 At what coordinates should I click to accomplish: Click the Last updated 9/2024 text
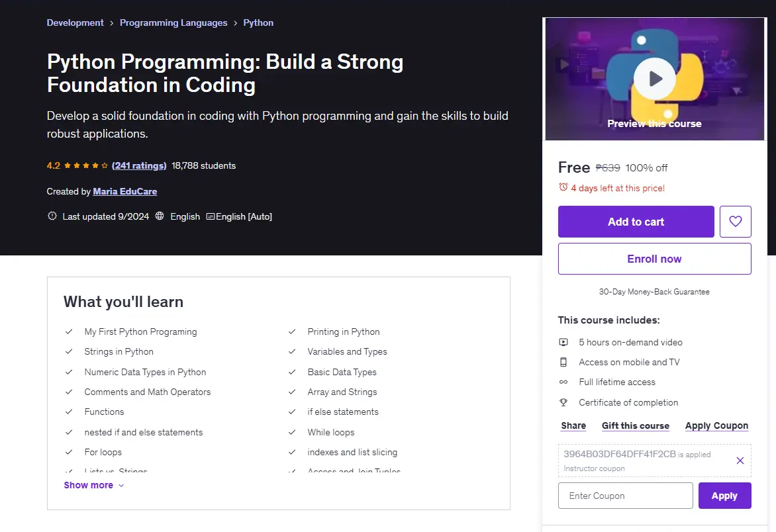pos(105,216)
